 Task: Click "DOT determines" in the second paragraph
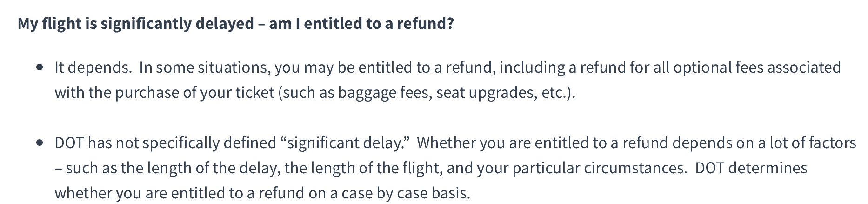(751, 168)
